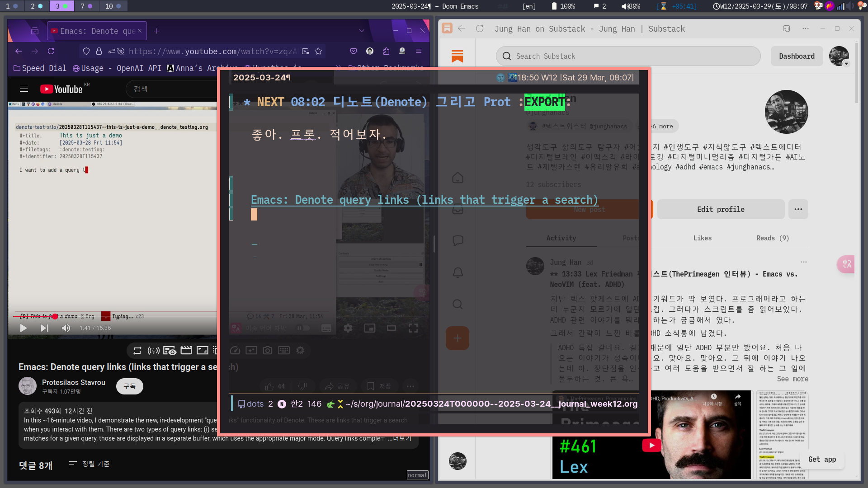868x488 pixels.
Task: Open the more options button beside Edit profile
Action: pos(798,209)
